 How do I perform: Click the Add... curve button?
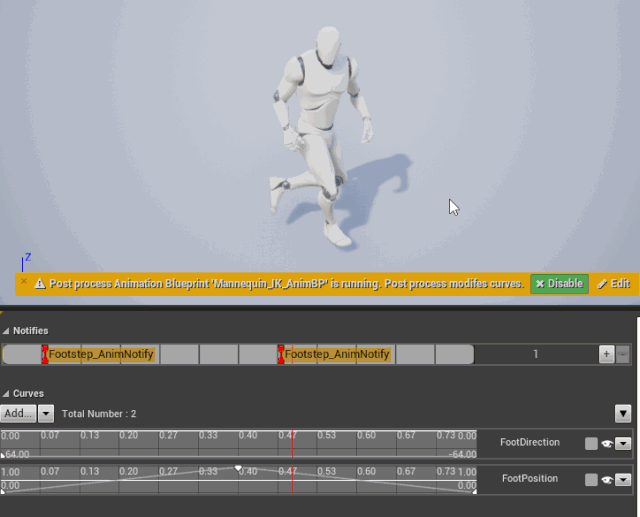(18, 413)
